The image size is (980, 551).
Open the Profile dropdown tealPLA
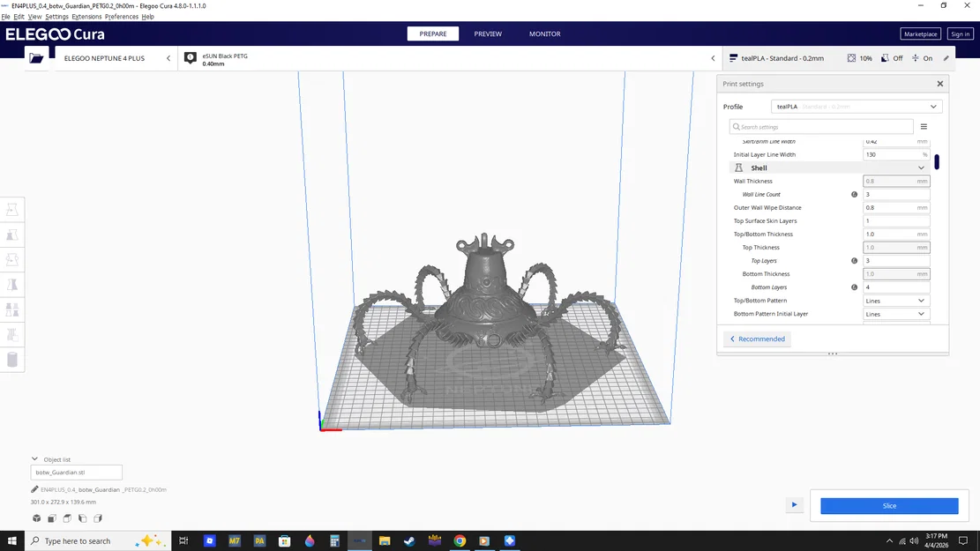click(857, 107)
